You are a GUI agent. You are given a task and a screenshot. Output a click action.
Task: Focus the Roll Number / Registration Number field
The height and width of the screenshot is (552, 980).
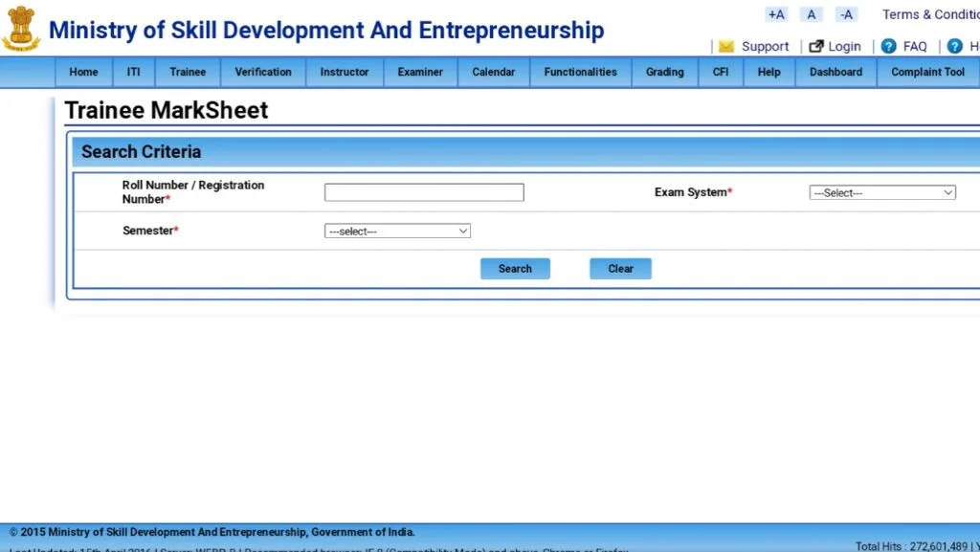coord(424,192)
